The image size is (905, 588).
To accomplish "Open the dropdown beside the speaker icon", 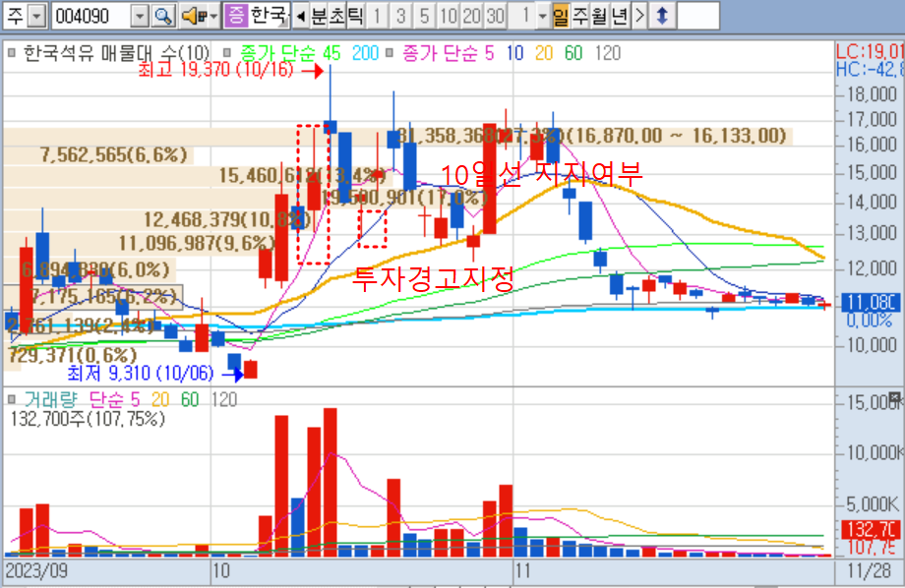I will click(x=214, y=16).
